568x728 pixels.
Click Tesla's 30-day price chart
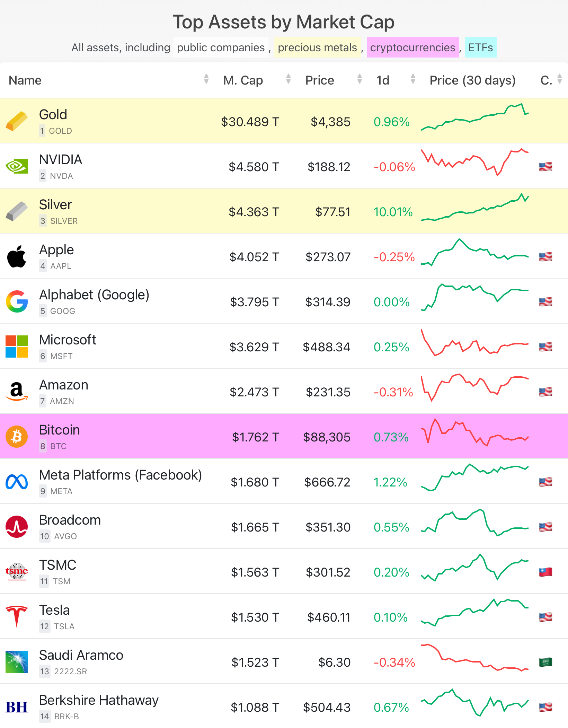[475, 613]
